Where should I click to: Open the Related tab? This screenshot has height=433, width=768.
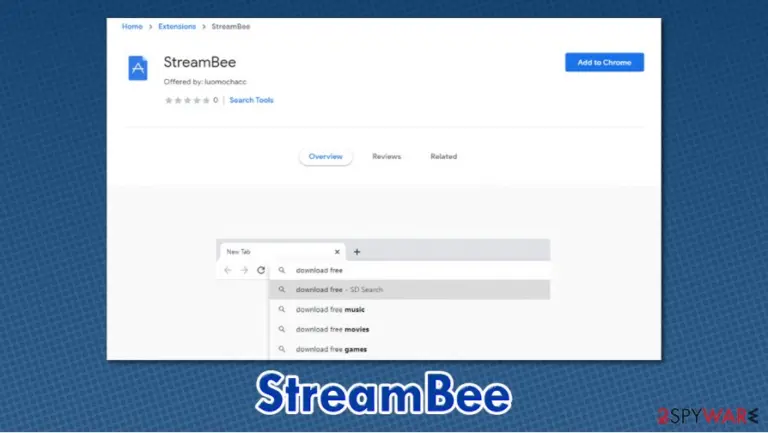[x=444, y=156]
